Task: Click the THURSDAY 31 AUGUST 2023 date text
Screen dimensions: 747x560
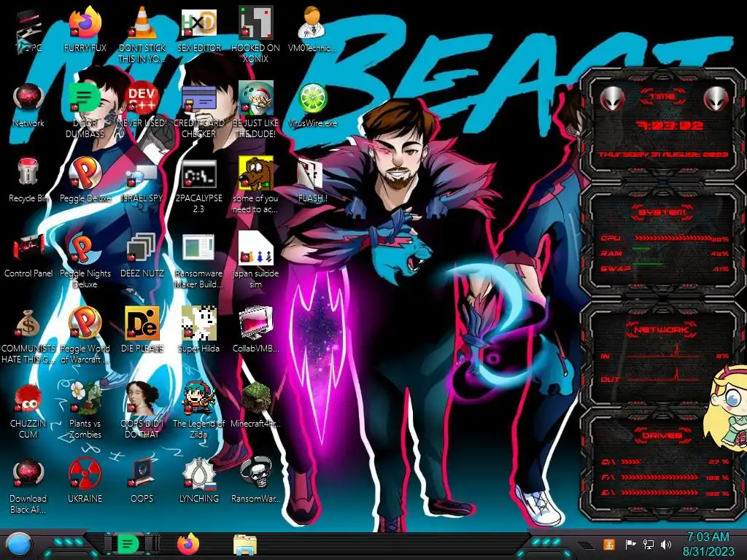Action: (x=663, y=155)
